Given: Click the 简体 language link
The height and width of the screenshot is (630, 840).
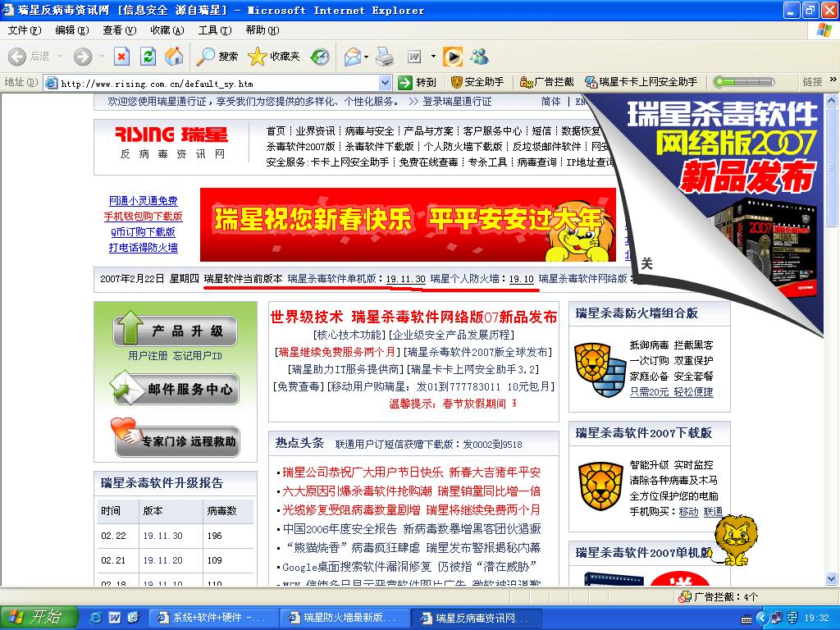Looking at the screenshot, I should [x=550, y=101].
